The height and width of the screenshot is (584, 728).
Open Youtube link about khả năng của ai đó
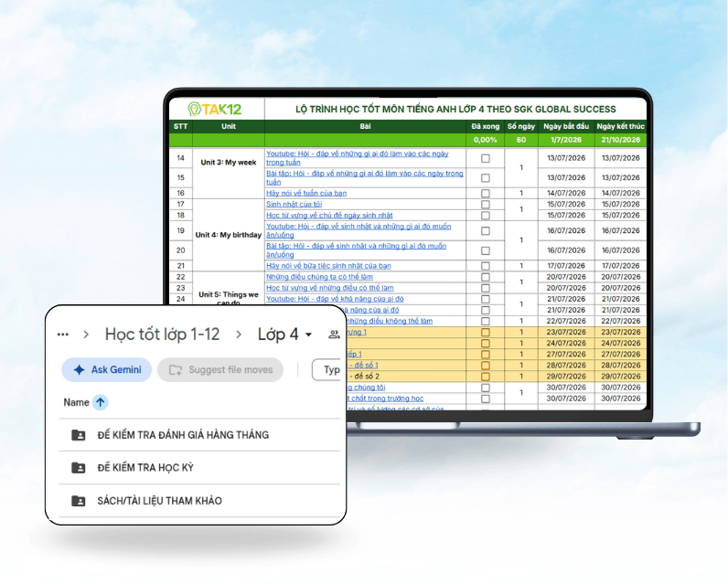pos(335,299)
